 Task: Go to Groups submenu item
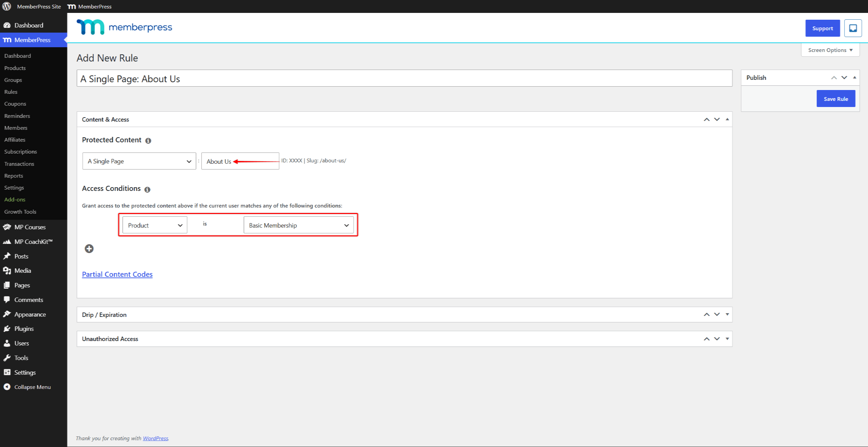click(x=13, y=80)
